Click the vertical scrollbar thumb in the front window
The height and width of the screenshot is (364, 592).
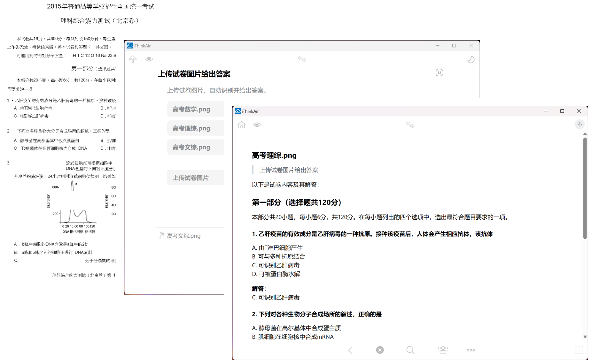585,188
